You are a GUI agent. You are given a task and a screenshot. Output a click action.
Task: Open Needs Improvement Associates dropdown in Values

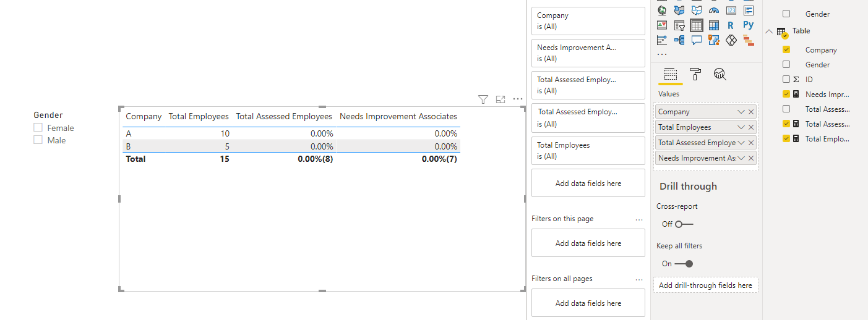[x=741, y=158]
